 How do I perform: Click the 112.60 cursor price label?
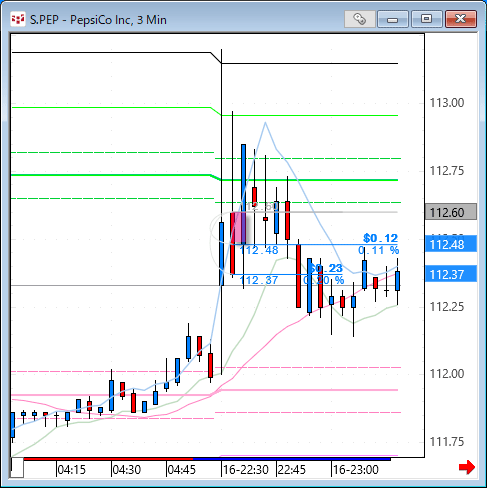coord(451,212)
